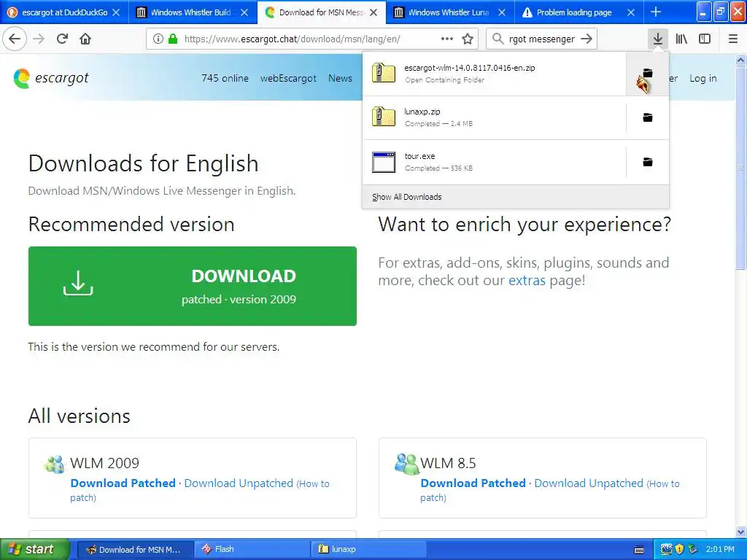747x560 pixels.
Task: Switch to Windows Whistler Build tab
Action: click(x=193, y=12)
